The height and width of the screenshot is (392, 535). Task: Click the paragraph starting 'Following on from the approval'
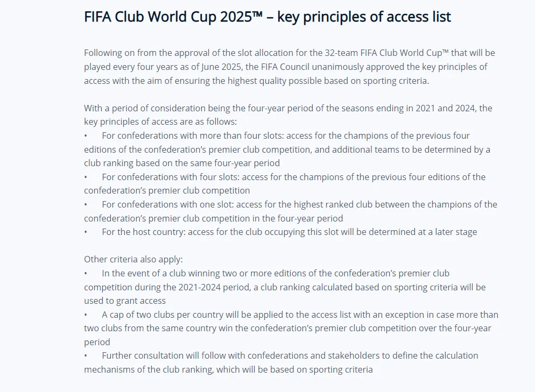coord(289,53)
